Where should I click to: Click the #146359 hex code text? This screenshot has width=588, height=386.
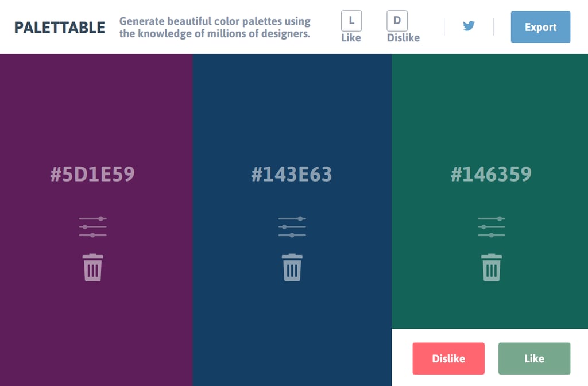[x=492, y=175]
